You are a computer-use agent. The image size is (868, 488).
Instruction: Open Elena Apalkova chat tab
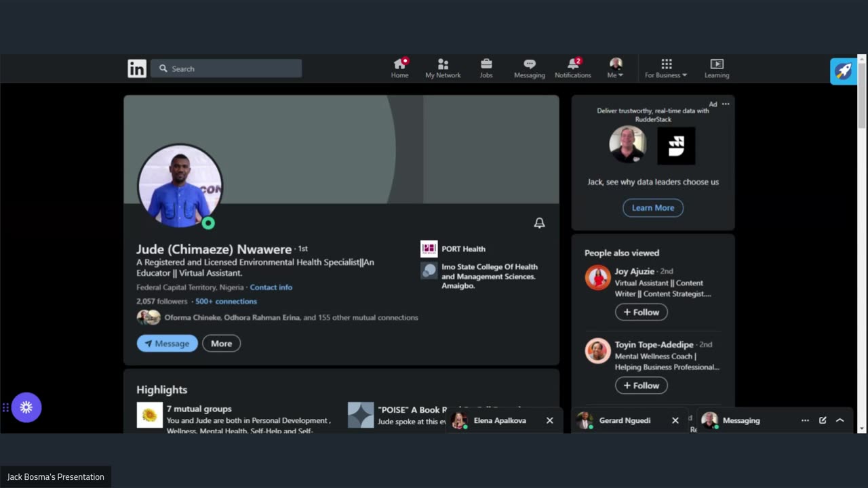500,420
